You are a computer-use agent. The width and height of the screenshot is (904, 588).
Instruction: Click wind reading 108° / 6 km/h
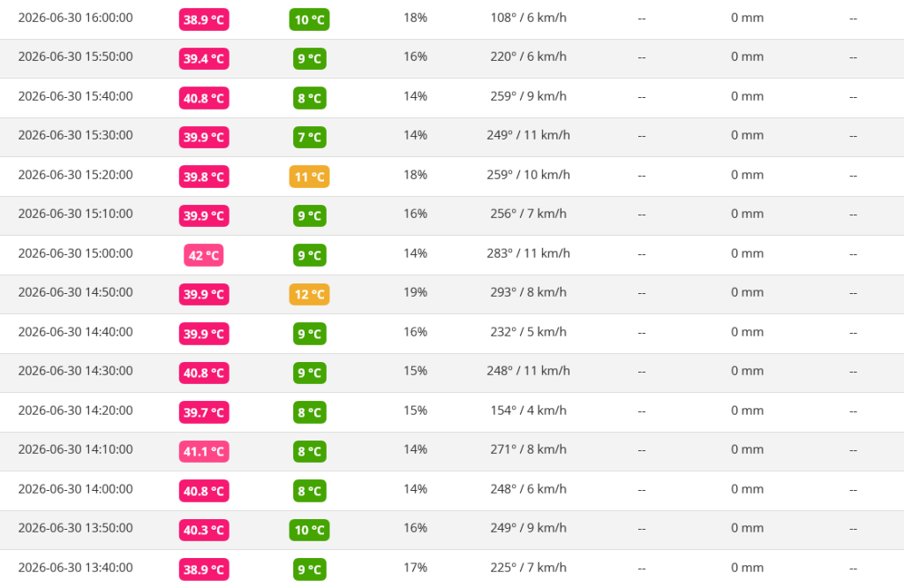tap(528, 18)
